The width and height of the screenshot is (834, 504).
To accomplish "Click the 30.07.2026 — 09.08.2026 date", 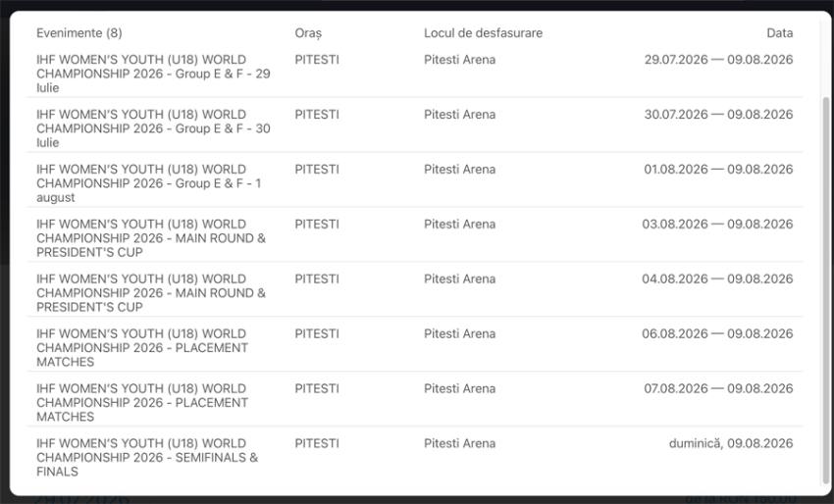I will point(718,115).
